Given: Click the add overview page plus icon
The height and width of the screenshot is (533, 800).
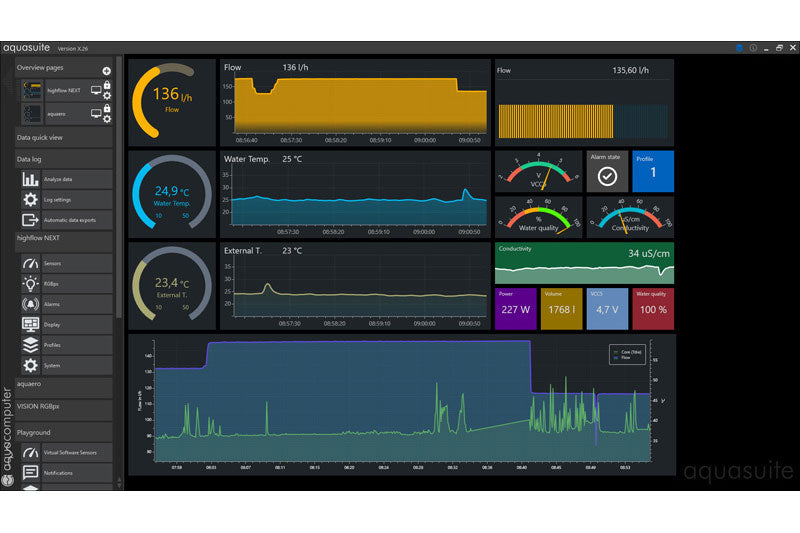Looking at the screenshot, I should 107,71.
